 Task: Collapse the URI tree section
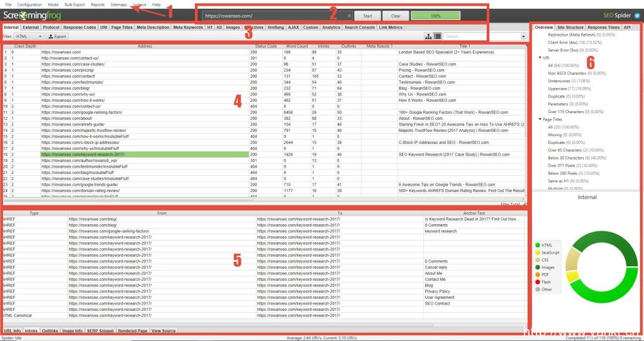point(540,57)
